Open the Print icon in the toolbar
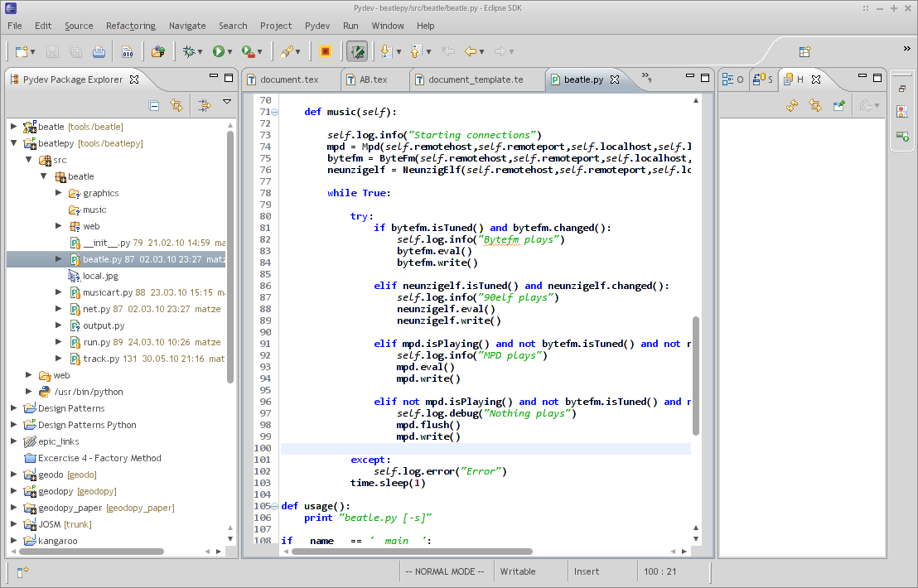This screenshot has height=588, width=918. click(98, 51)
